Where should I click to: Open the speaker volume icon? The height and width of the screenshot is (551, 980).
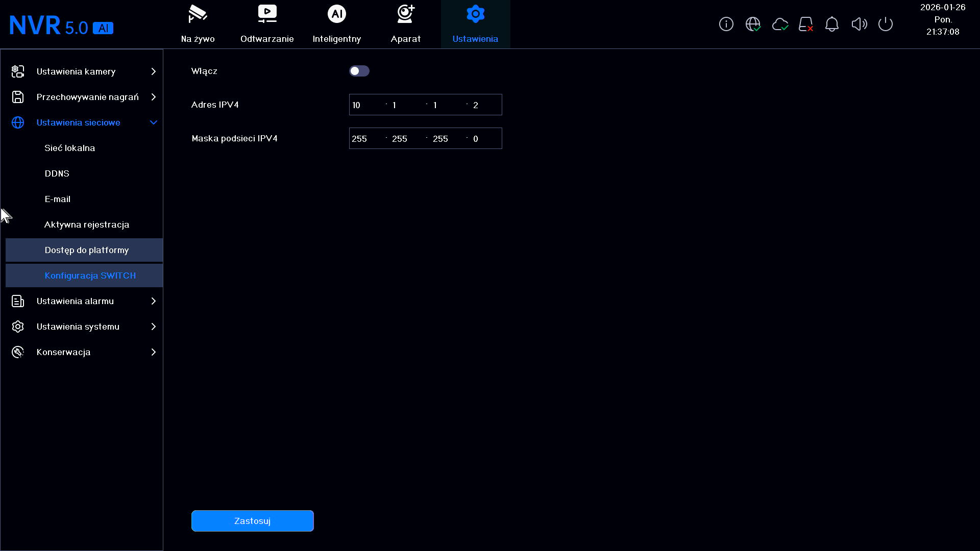tap(859, 24)
